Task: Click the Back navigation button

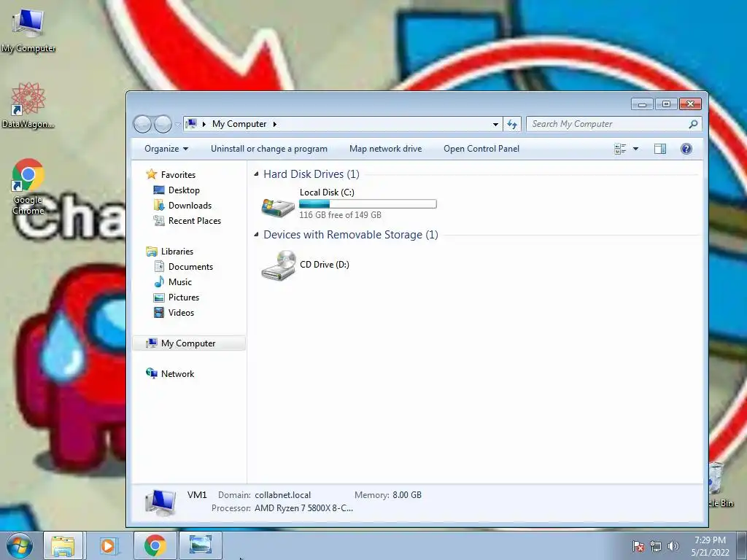Action: click(142, 124)
